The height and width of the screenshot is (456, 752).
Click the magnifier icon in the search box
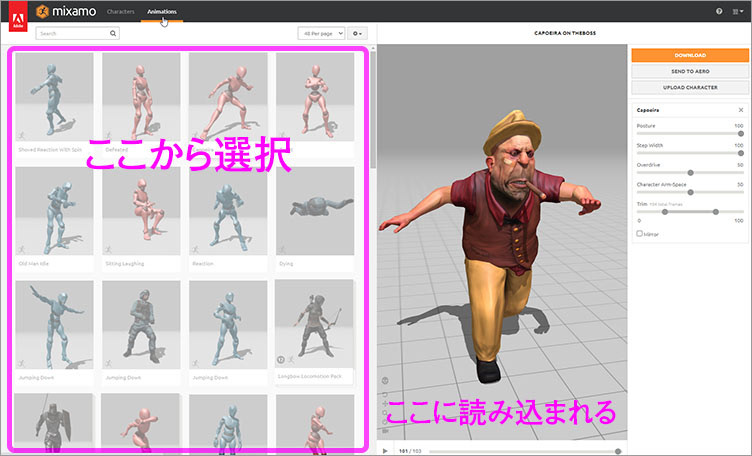point(113,33)
